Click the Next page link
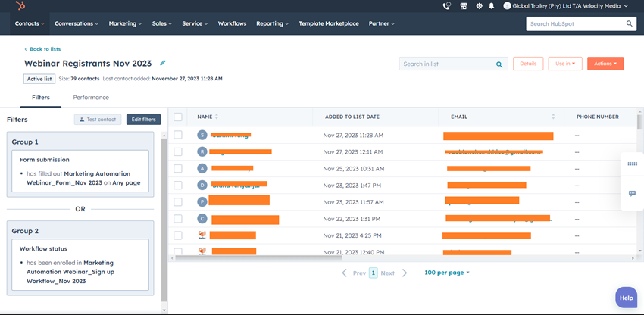Image resolution: width=644 pixels, height=315 pixels. pos(387,273)
